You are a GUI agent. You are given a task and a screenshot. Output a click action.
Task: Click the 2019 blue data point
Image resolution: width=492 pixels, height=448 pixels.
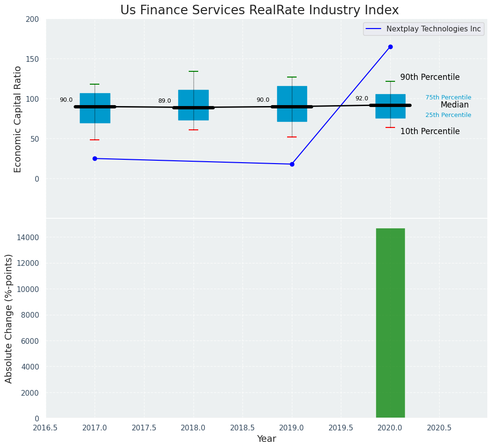[x=292, y=164]
